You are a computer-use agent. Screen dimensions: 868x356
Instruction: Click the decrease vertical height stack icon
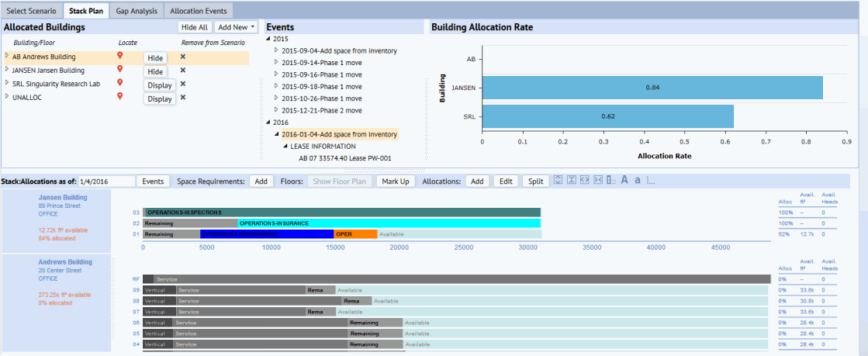tap(571, 181)
